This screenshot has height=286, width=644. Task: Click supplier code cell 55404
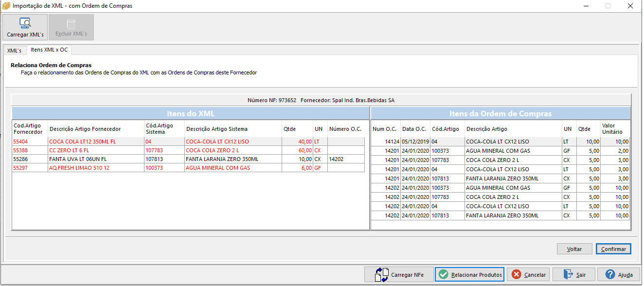[x=30, y=142]
